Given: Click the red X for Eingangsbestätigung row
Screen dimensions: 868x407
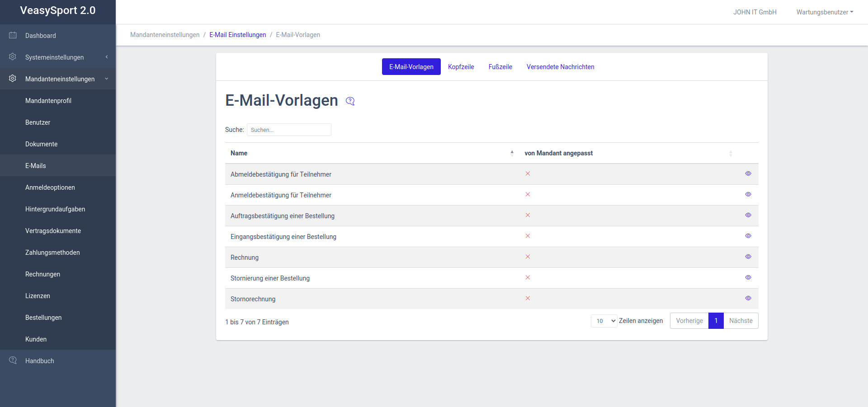Looking at the screenshot, I should pos(528,236).
